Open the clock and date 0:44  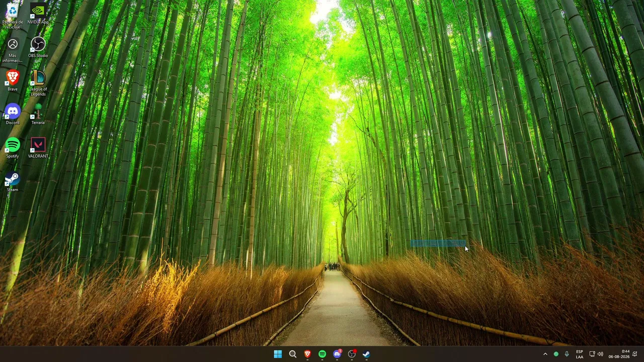[619, 354]
